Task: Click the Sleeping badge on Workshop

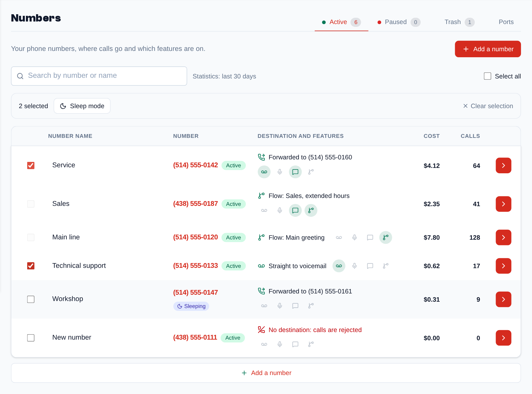Action: pyautogui.click(x=191, y=306)
